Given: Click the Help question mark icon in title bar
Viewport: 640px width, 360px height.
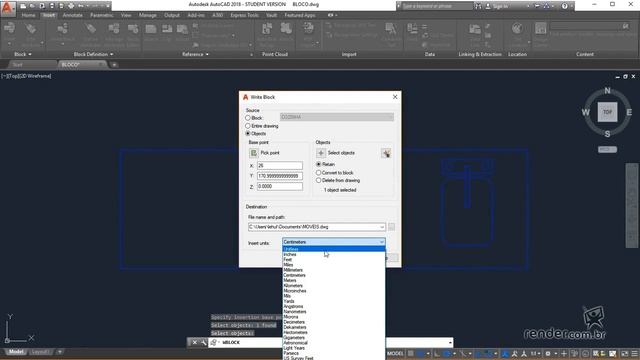Looking at the screenshot, I should [564, 6].
